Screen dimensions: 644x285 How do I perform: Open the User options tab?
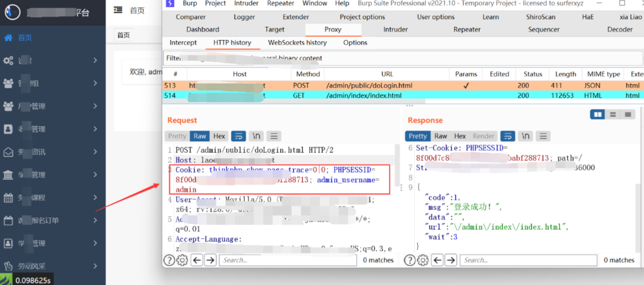pos(436,17)
